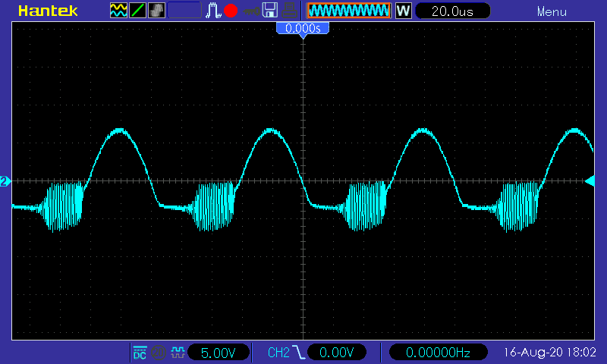Screen dimensions: 607x364
Task: Click the 20.0us timebase readout
Action: (452, 11)
